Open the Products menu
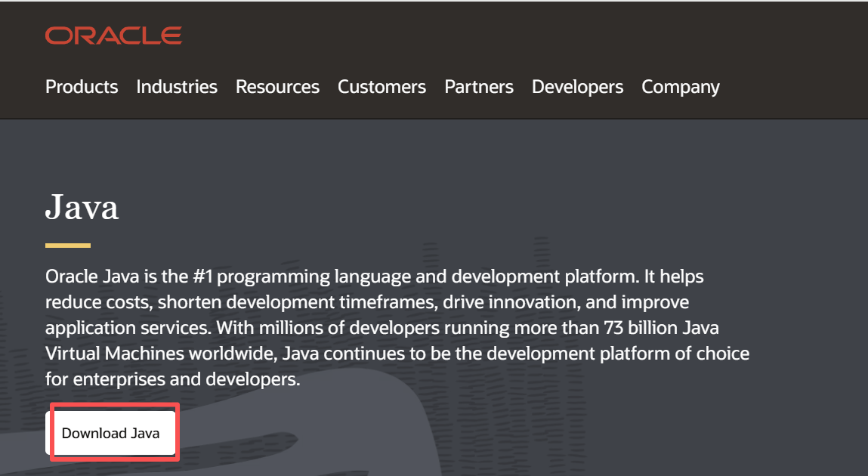Viewport: 868px width, 476px height. tap(82, 87)
